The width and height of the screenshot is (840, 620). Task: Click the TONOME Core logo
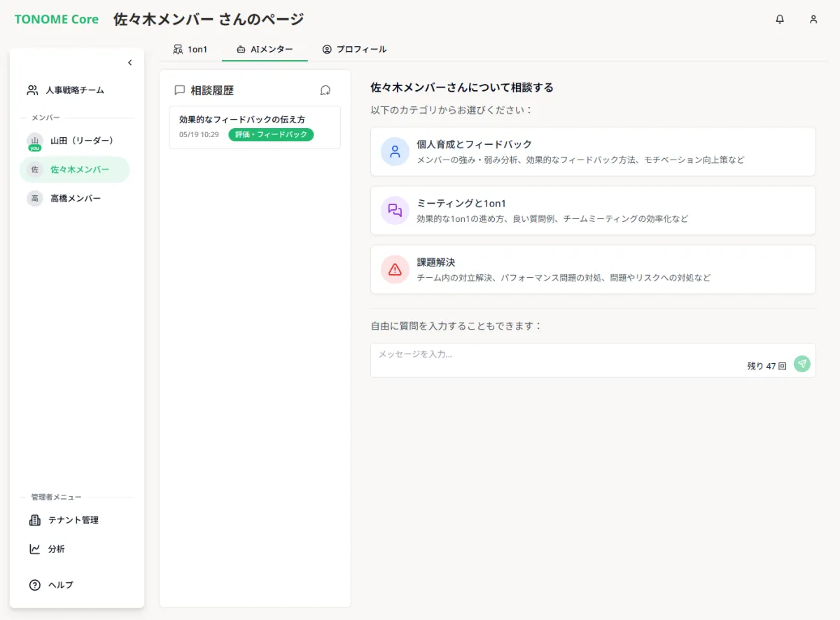tap(57, 20)
